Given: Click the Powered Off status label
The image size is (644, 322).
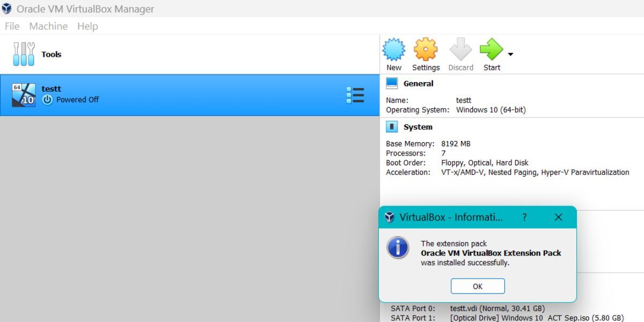Looking at the screenshot, I should coord(78,99).
